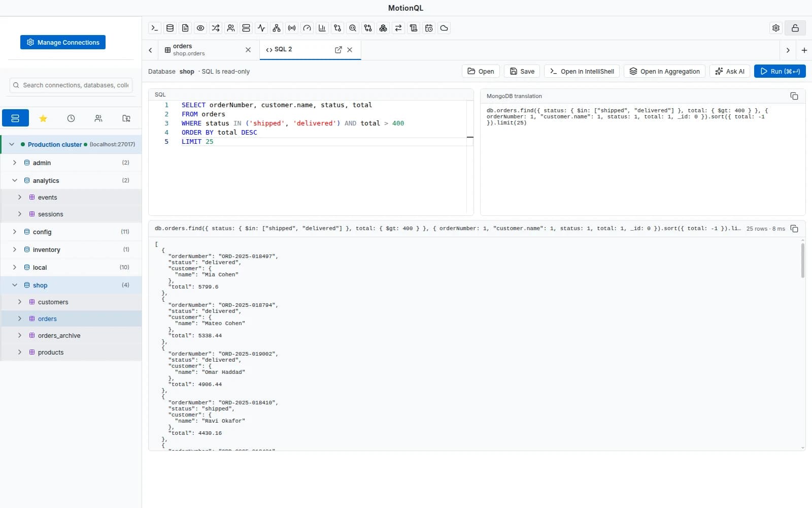Click the eye view toolbar icon
Image resolution: width=812 pixels, height=508 pixels.
click(x=200, y=28)
